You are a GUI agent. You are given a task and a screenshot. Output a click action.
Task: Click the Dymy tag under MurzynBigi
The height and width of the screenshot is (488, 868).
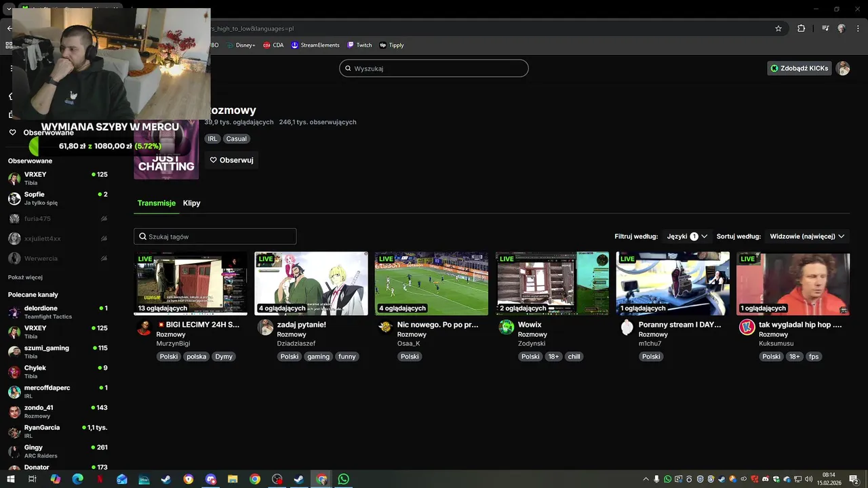click(224, 357)
